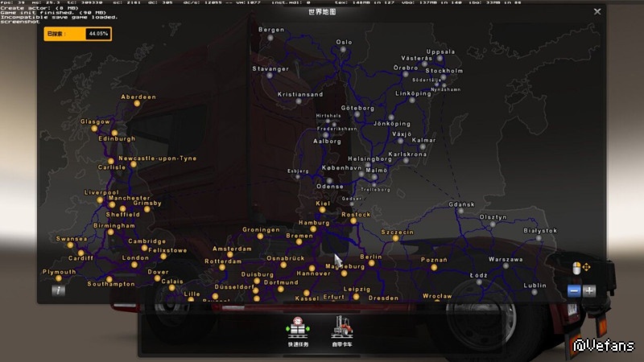Select the Grimsby city marker

147,209
